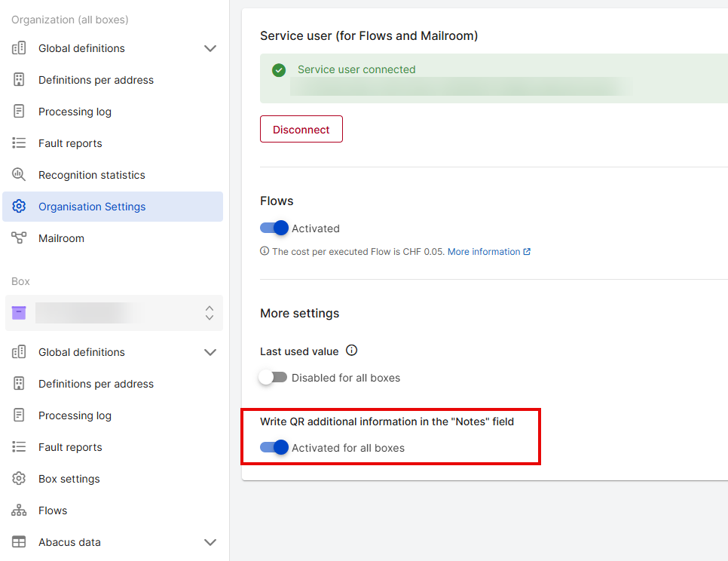Enable the Last used value toggle
Viewport: 728px width, 561px height.
click(273, 377)
